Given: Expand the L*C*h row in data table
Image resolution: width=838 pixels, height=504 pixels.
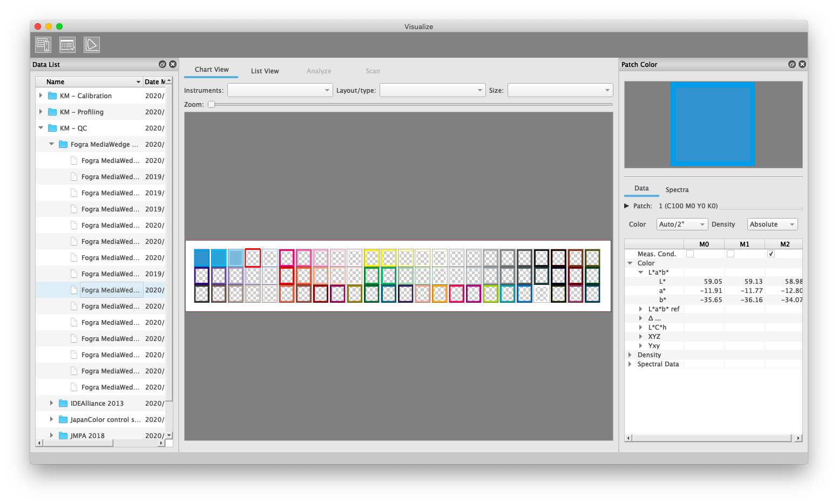Looking at the screenshot, I should [641, 328].
